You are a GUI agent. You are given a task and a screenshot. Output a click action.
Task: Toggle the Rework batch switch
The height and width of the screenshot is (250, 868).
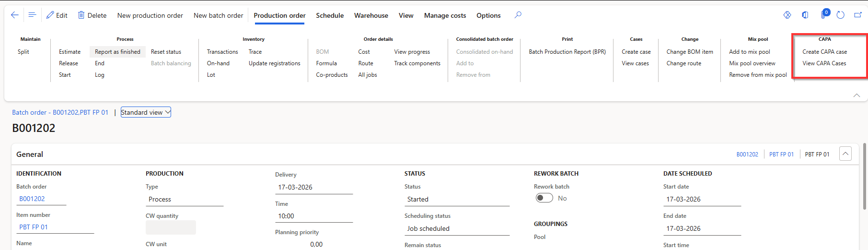click(x=544, y=198)
